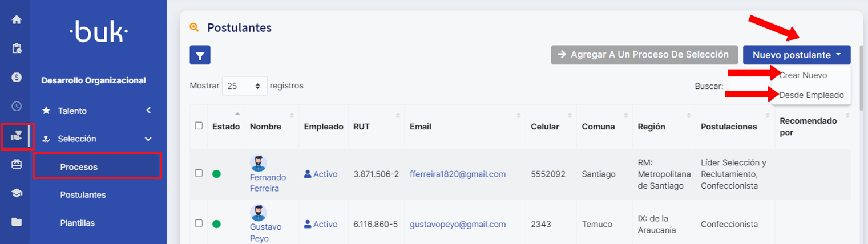Click the graduation cap training icon
Screen dimensions: 868x244
17,193
